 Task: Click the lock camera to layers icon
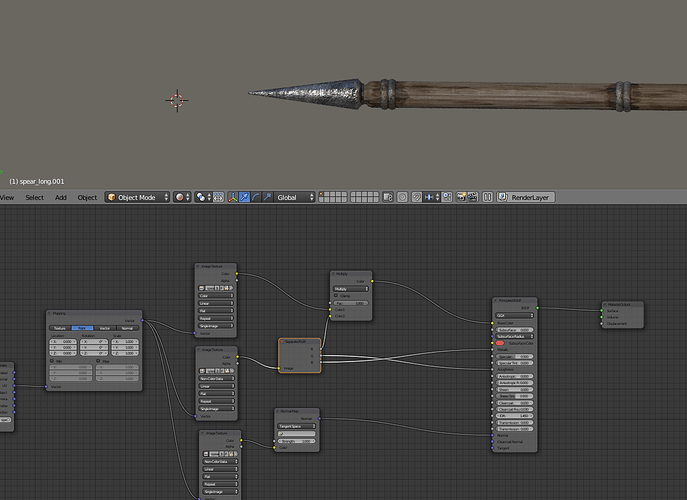pyautogui.click(x=388, y=197)
